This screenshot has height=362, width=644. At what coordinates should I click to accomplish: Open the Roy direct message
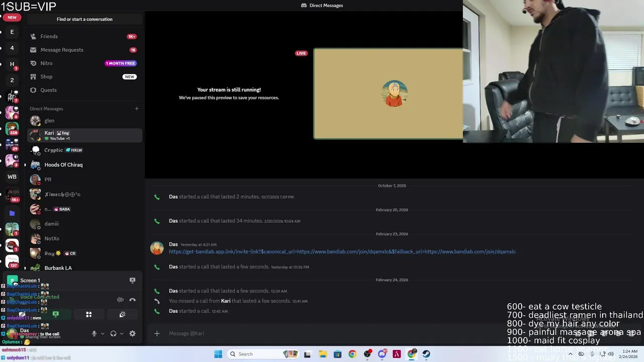[x=85, y=253]
